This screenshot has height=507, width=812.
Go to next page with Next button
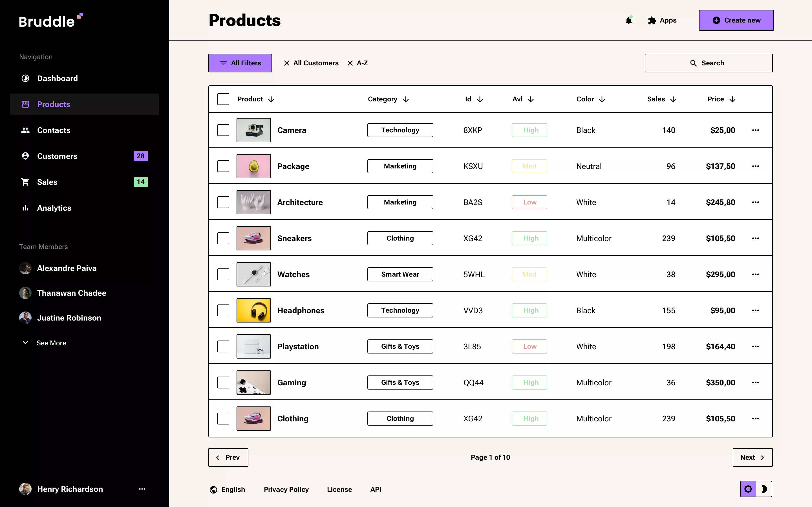(752, 457)
